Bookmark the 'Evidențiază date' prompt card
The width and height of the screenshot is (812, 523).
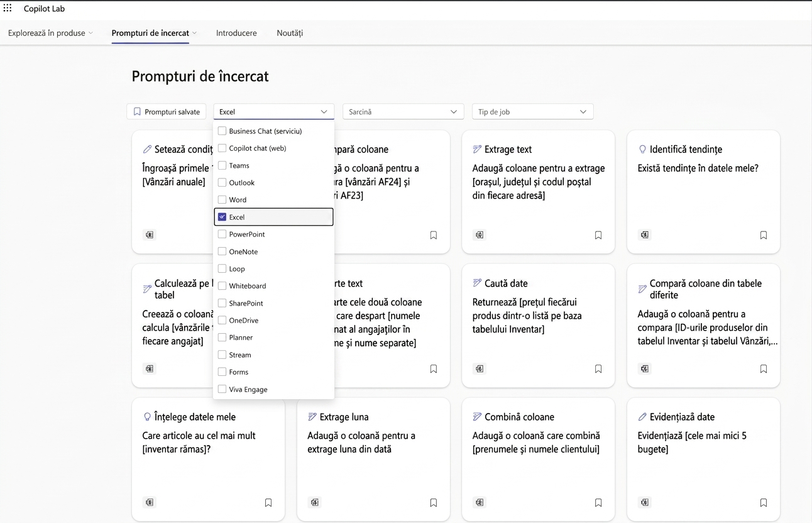764,503
